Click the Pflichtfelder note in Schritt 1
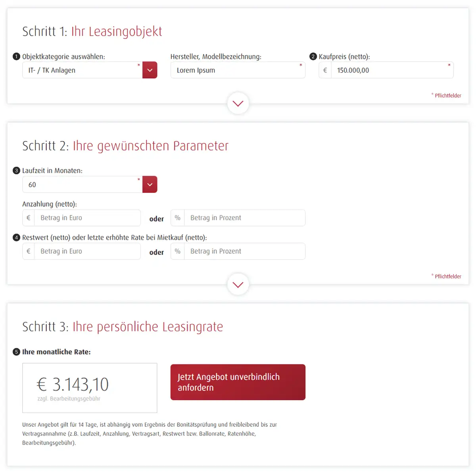 [x=446, y=95]
